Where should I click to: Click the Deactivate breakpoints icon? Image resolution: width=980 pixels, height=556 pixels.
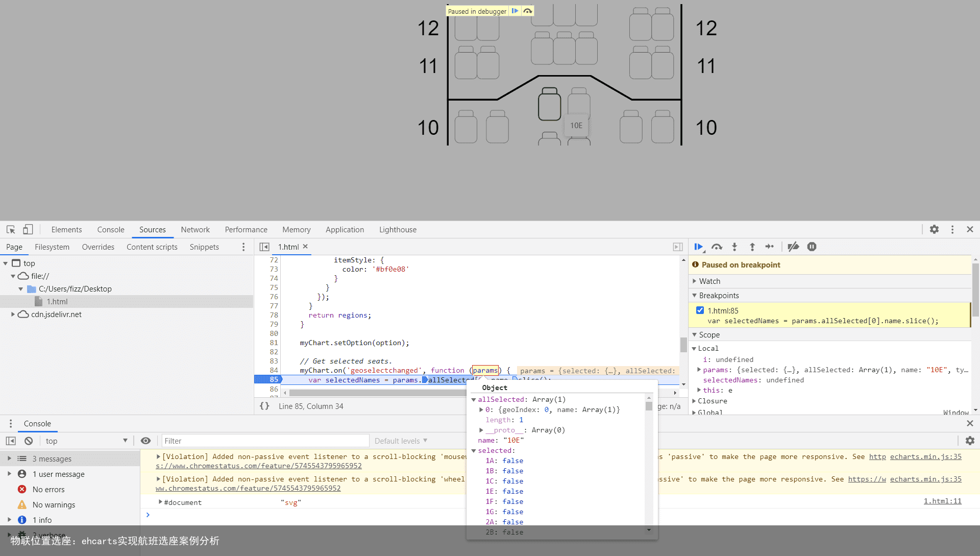click(x=793, y=247)
